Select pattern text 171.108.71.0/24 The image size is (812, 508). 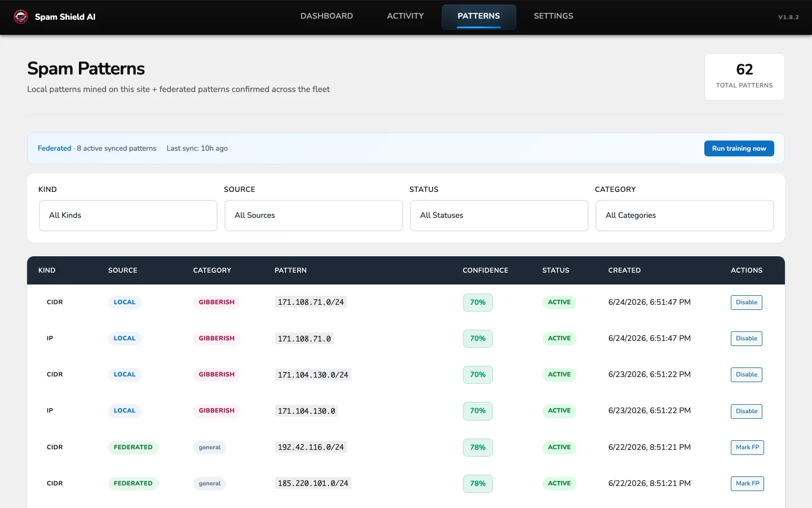tap(311, 303)
